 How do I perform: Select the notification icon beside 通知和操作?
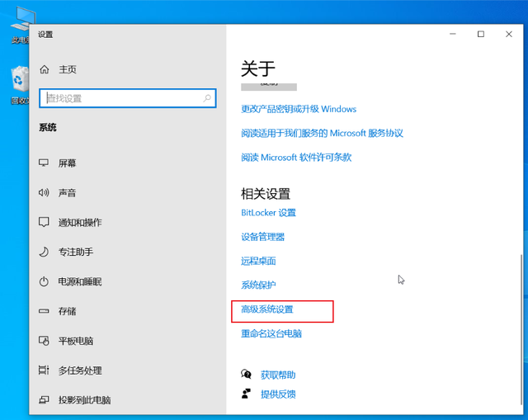pos(44,222)
